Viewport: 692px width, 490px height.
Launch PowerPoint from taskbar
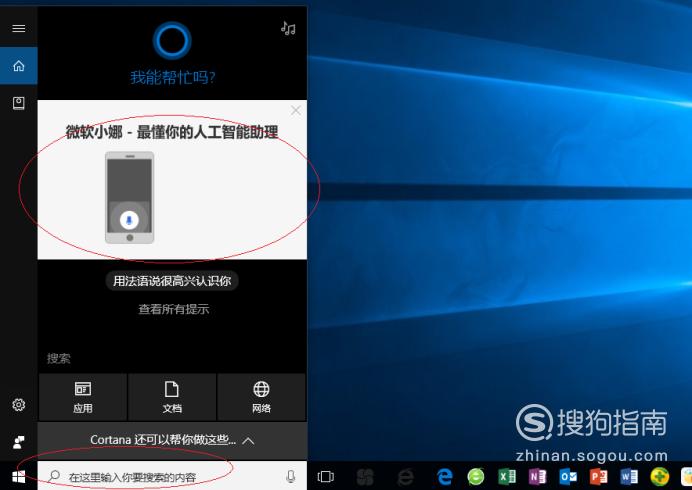coord(598,477)
